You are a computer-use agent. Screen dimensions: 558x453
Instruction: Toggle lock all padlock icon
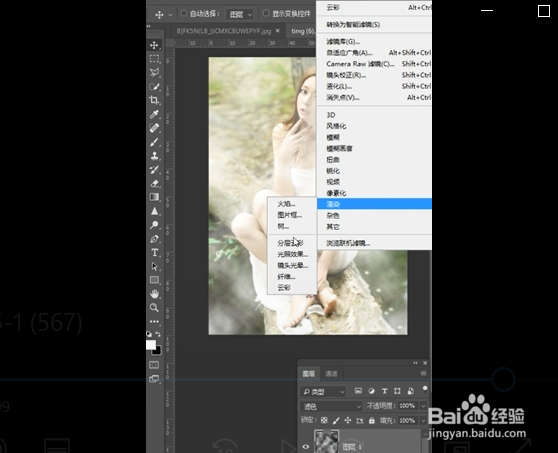tap(372, 421)
